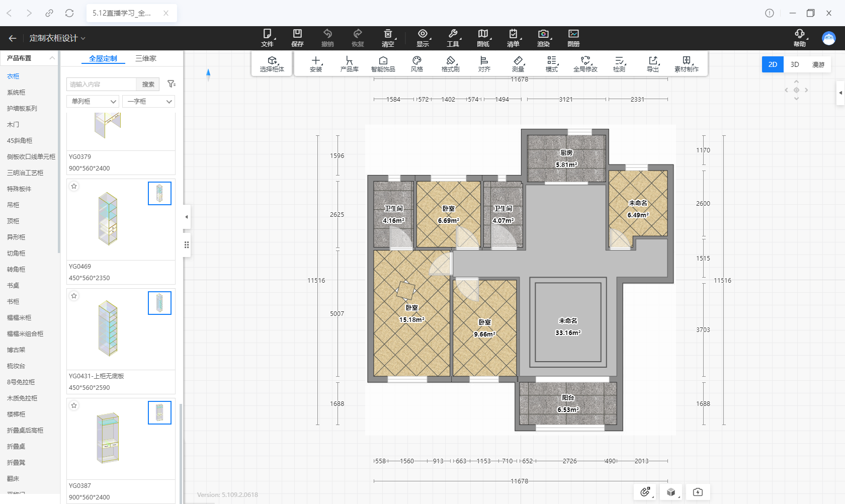
Task: Click the Save (保存) toolbar icon
Action: pos(297,38)
